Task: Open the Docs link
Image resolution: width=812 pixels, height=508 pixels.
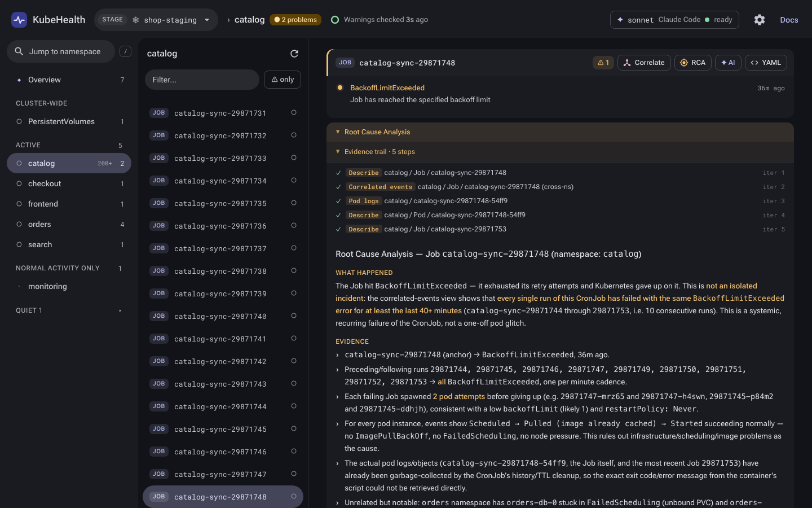Action: tap(789, 20)
